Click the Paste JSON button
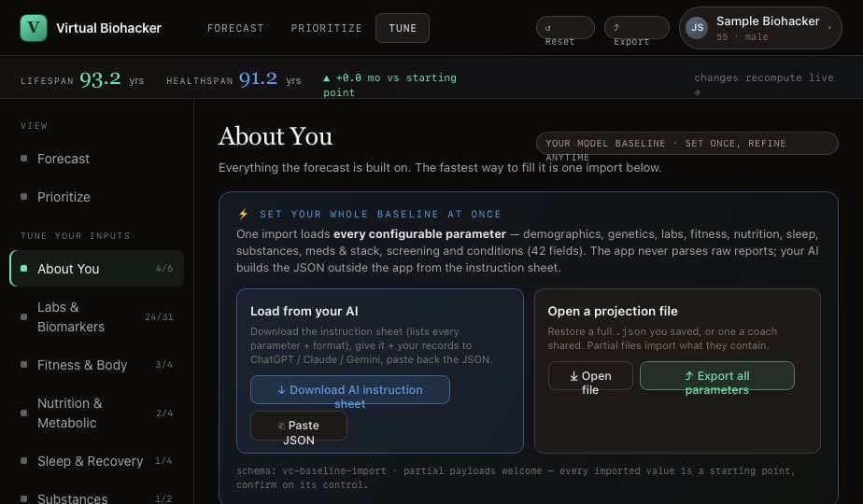 299,426
